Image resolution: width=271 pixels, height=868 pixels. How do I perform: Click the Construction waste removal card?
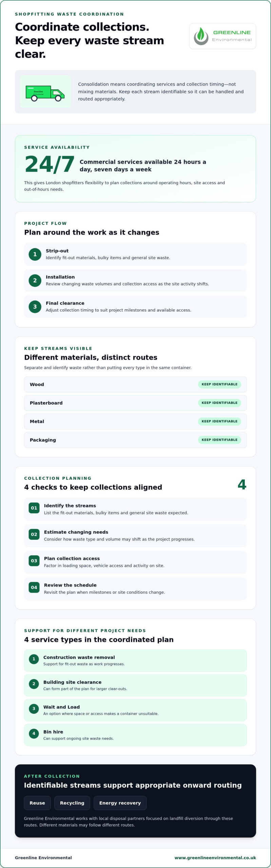135,660
